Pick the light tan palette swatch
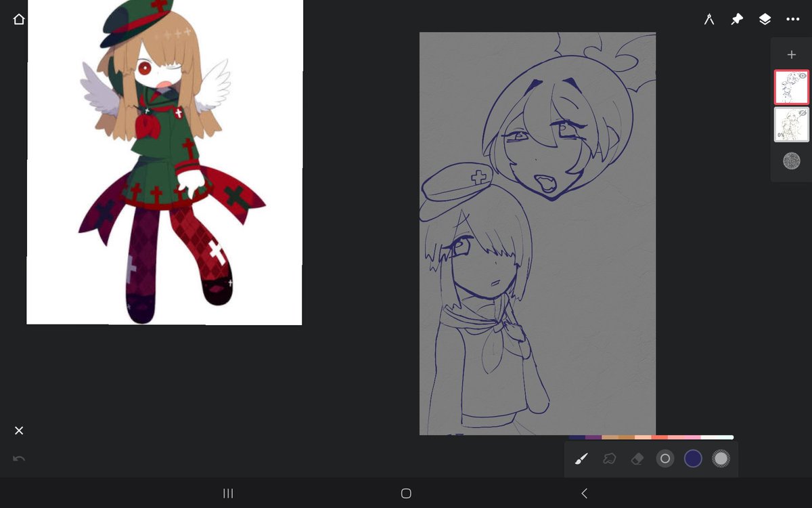This screenshot has height=508, width=812. [x=610, y=438]
